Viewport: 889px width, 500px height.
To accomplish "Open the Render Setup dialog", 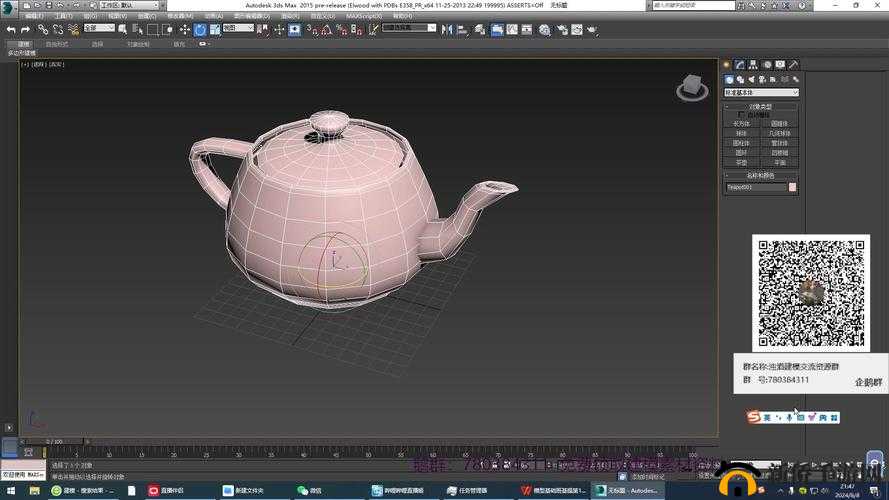I will coord(562,29).
